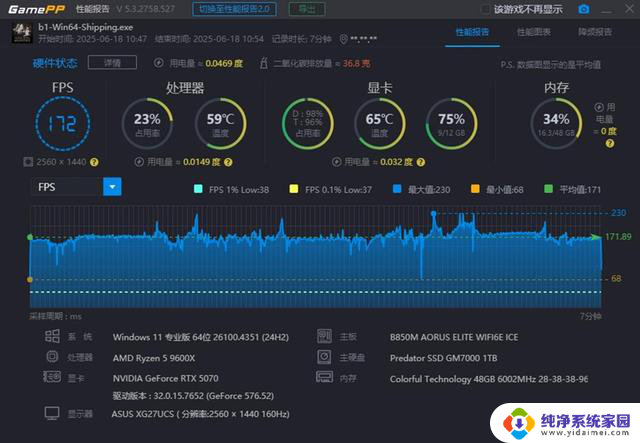Viewport: 640px width, 443px height.
Task: Click the main disk icon in specs list
Action: tap(324, 357)
